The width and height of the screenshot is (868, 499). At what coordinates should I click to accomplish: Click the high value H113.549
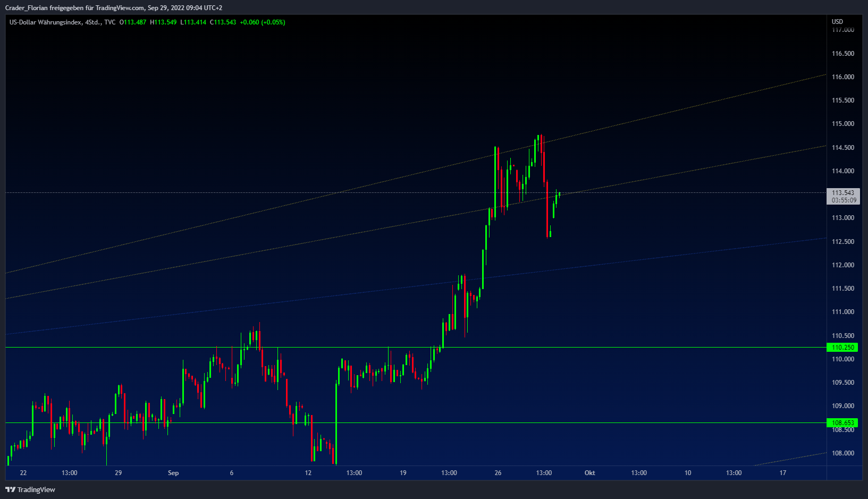[x=163, y=22]
